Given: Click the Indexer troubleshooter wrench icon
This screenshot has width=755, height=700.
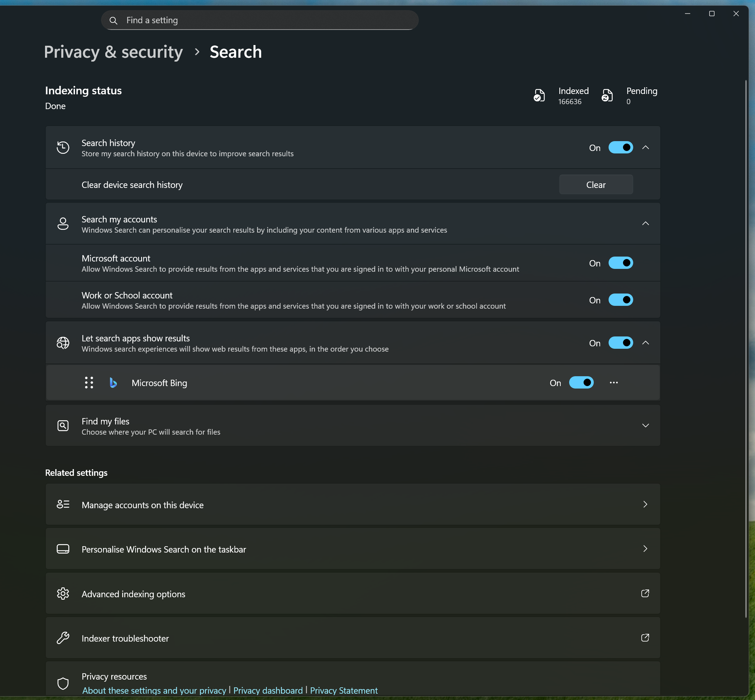Looking at the screenshot, I should coord(63,638).
